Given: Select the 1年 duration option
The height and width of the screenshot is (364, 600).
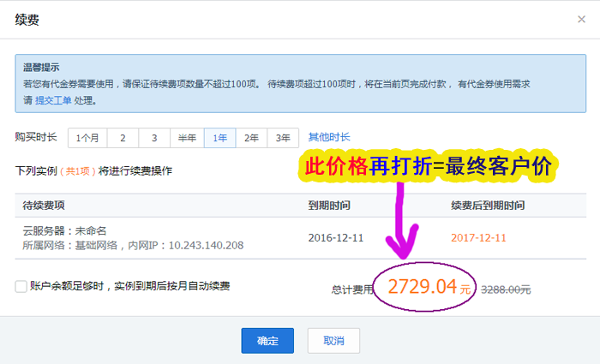Looking at the screenshot, I should (x=220, y=137).
